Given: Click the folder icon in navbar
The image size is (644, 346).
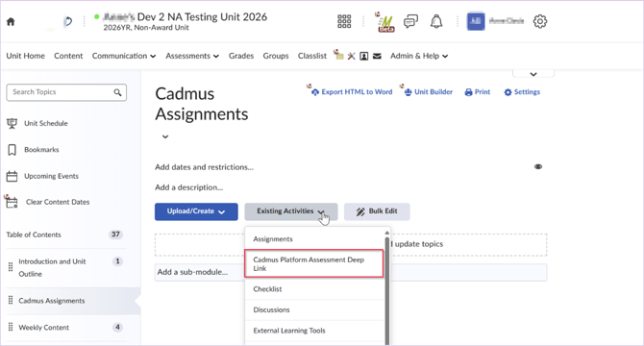Looking at the screenshot, I should [338, 55].
